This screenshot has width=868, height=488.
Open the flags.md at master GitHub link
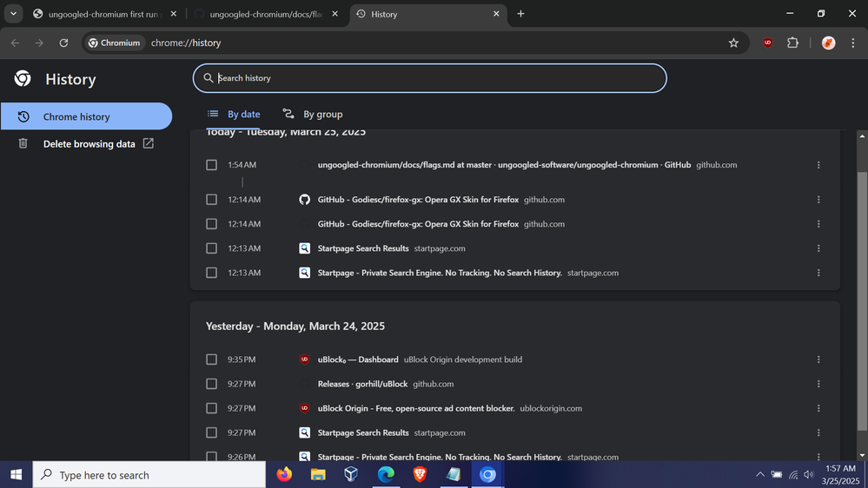[504, 165]
